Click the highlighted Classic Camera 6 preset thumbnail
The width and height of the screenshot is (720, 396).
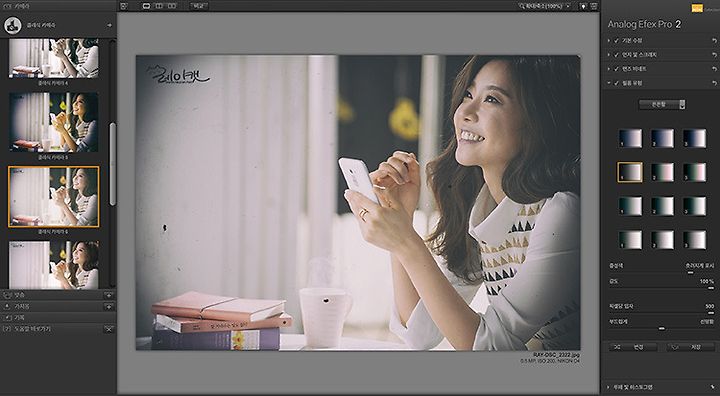(54, 197)
